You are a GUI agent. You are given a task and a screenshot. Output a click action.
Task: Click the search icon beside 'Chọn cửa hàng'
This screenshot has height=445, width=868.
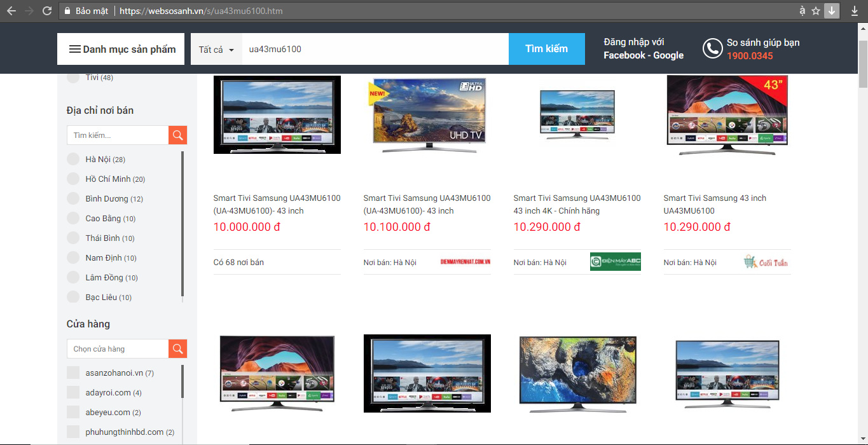coord(177,348)
